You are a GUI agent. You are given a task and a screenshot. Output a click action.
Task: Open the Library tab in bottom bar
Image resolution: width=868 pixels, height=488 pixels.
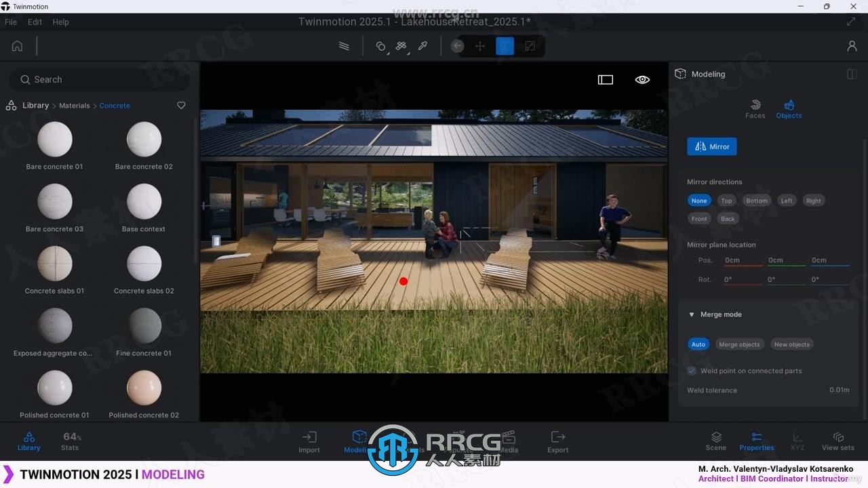[x=28, y=441]
